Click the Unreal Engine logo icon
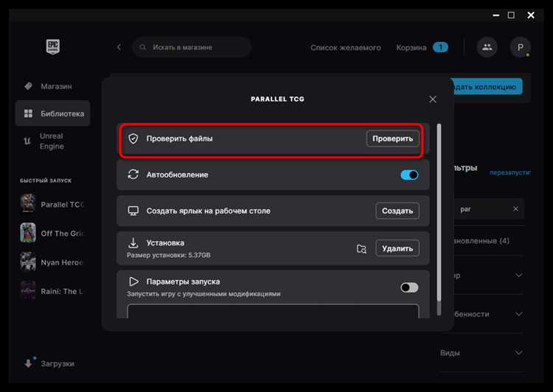 [x=27, y=141]
